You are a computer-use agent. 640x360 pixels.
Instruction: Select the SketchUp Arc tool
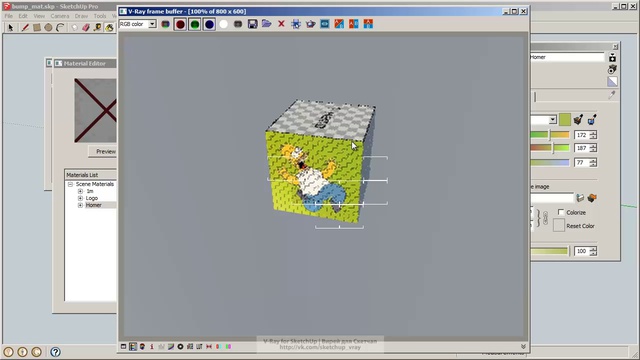60,27
